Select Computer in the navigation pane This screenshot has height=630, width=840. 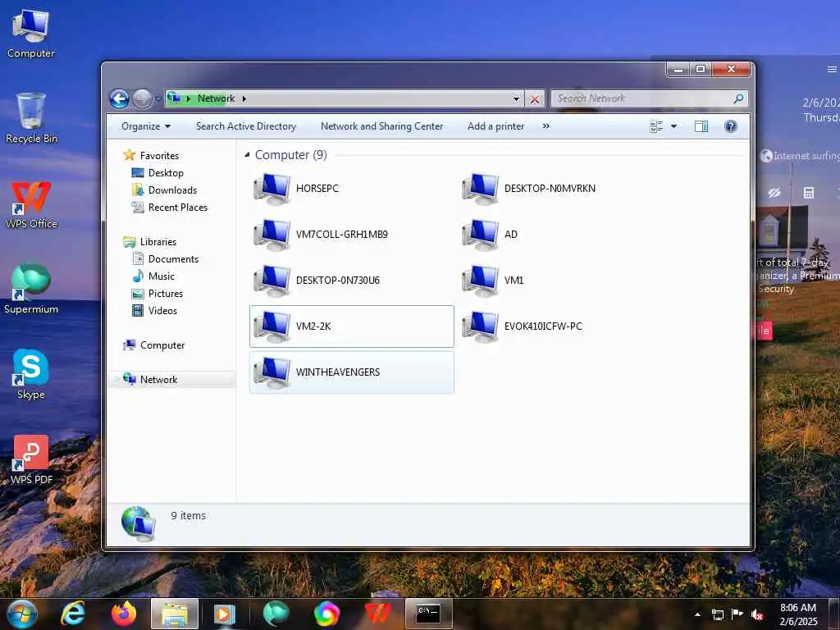coord(162,345)
